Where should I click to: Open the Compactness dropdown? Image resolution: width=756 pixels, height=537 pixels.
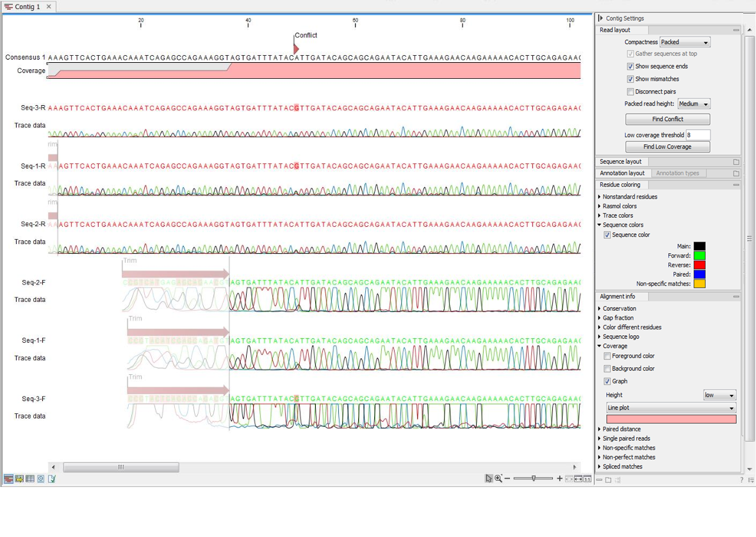pos(686,42)
